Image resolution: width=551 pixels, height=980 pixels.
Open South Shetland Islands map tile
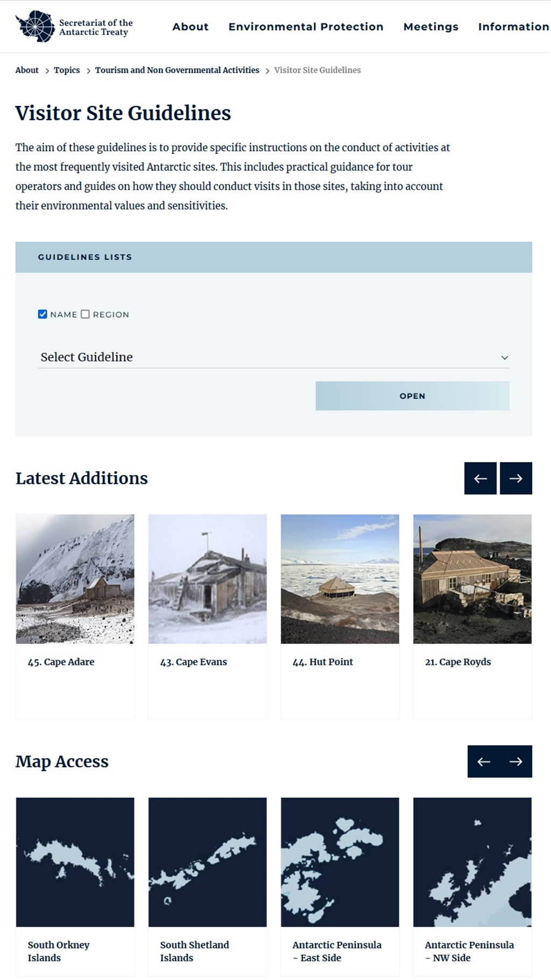(x=207, y=862)
